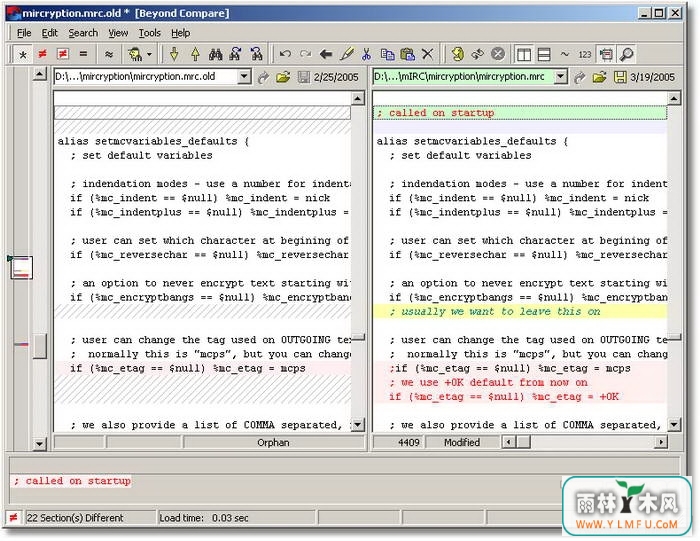This screenshot has width=700, height=541.
Task: Toggle Show Differences red not-equal button
Action: click(42, 54)
